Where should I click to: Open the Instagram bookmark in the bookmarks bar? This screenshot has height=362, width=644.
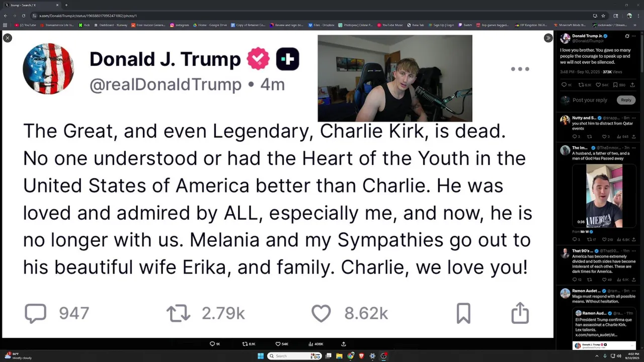point(180,25)
